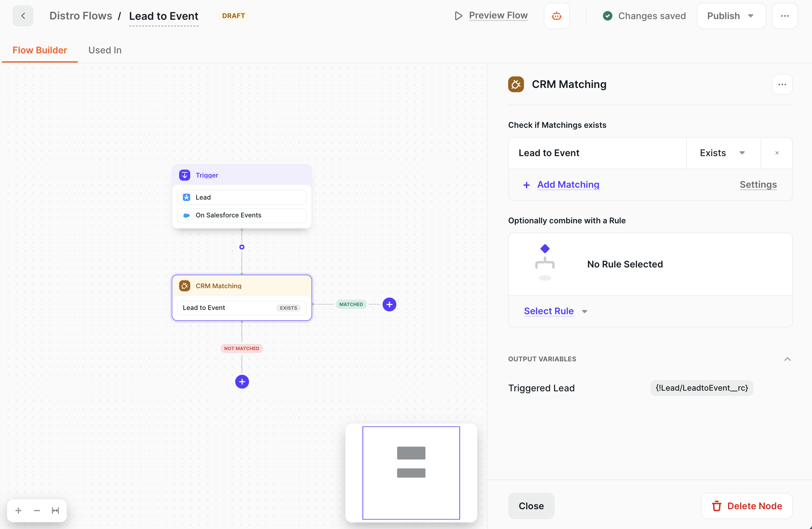Click the No Rule Selected diagram icon
Viewport: 812px width, 529px height.
tap(545, 262)
